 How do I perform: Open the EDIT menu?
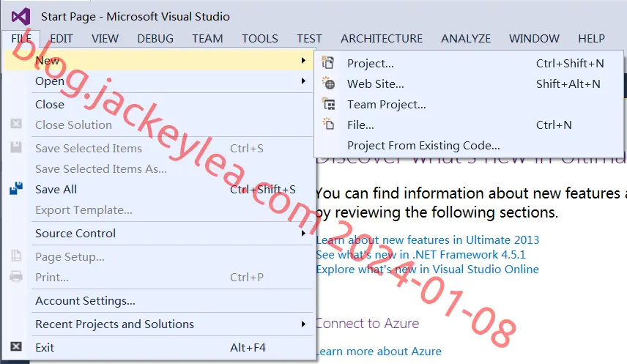pos(62,38)
